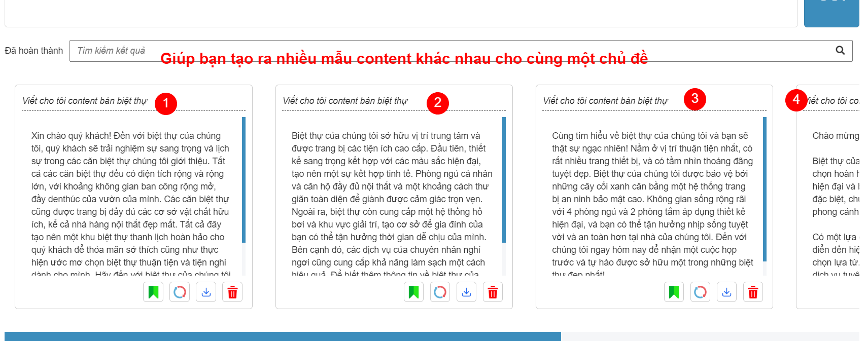Delete the second content card
This screenshot has width=868, height=341.
493,292
